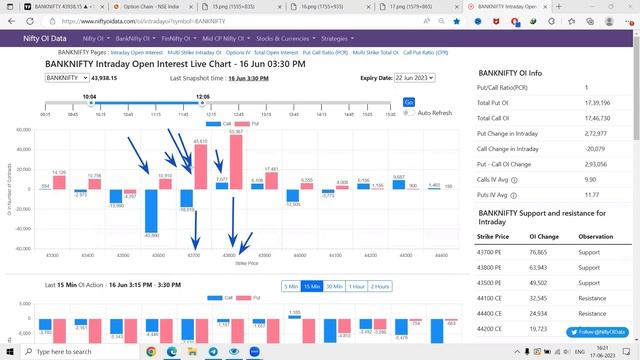Click the Nifty OI Data brand link

[x=44, y=38]
